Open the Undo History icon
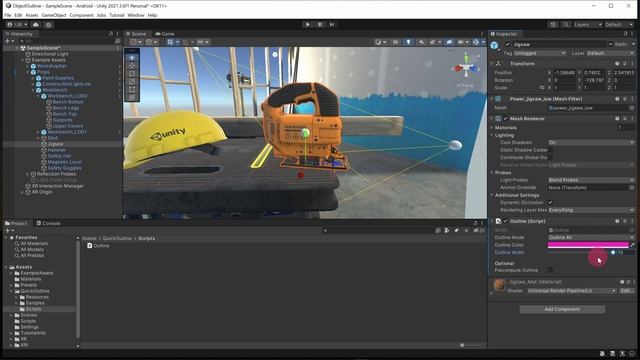640x360 pixels. pyautogui.click(x=553, y=24)
